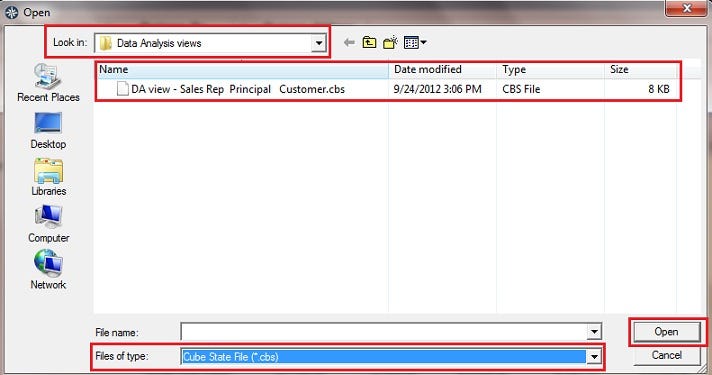Image resolution: width=712 pixels, height=375 pixels.
Task: Click the Cancel button
Action: tap(666, 355)
